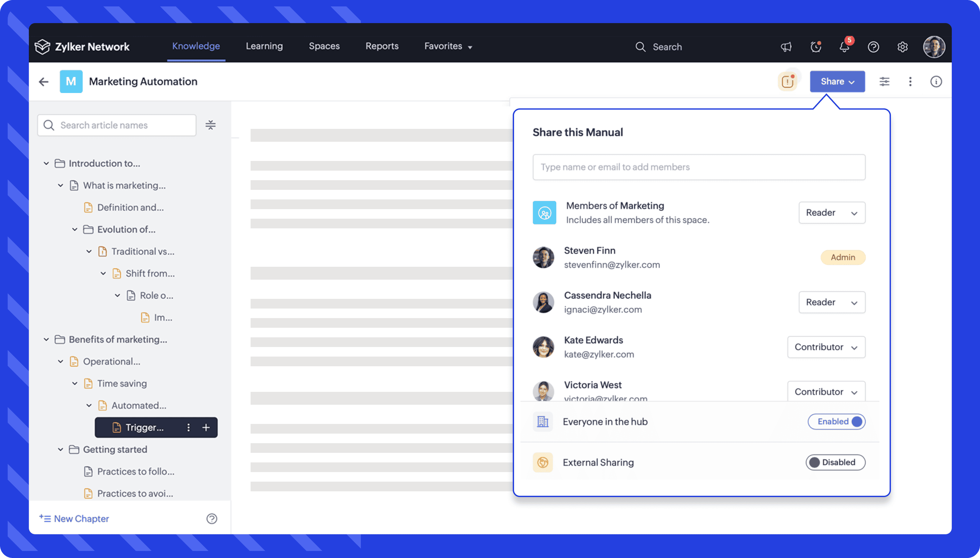
Task: Open the manual info icon
Action: [x=936, y=81]
